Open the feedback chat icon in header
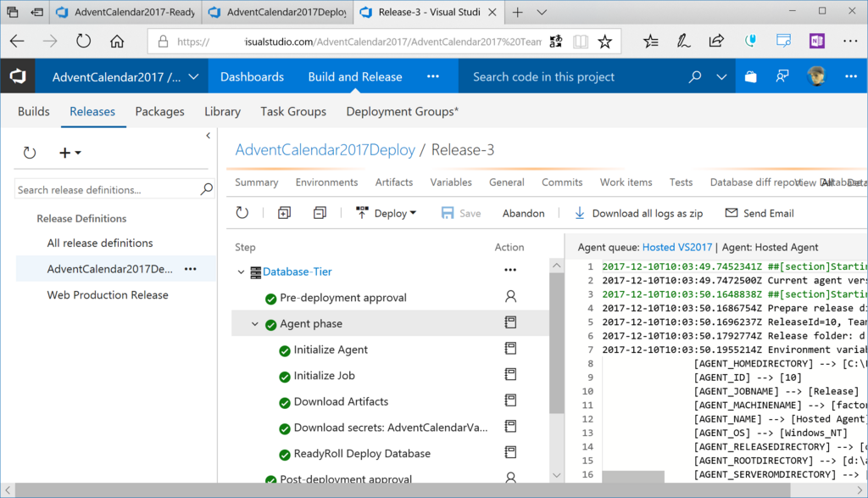The image size is (868, 498). [782, 77]
